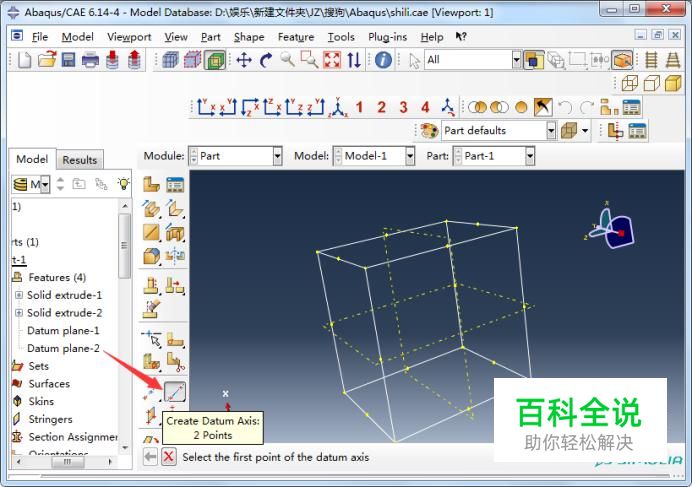
Task: Open the Shape menu
Action: click(249, 37)
